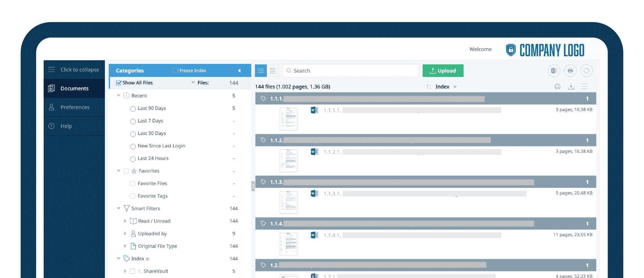The height and width of the screenshot is (278, 644).
Task: Collapse the Smart Filters section
Action: tap(119, 209)
